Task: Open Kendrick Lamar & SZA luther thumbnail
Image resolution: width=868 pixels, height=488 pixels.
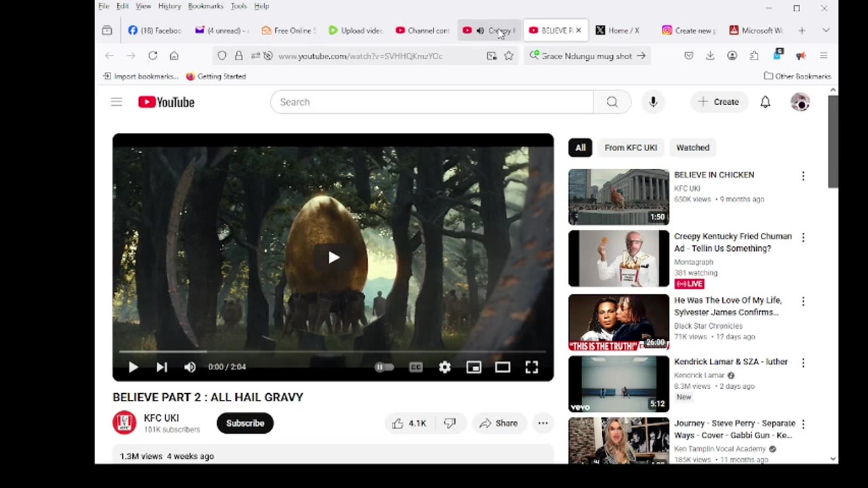Action: coord(618,384)
